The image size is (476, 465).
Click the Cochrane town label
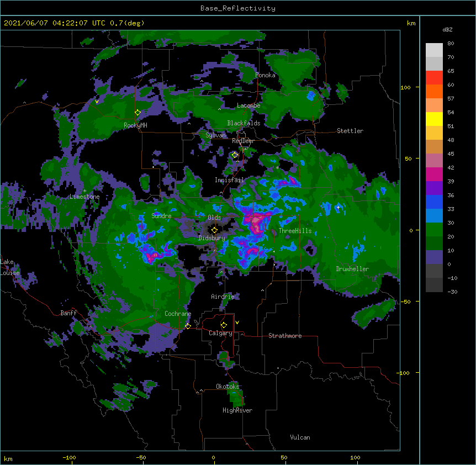178,314
